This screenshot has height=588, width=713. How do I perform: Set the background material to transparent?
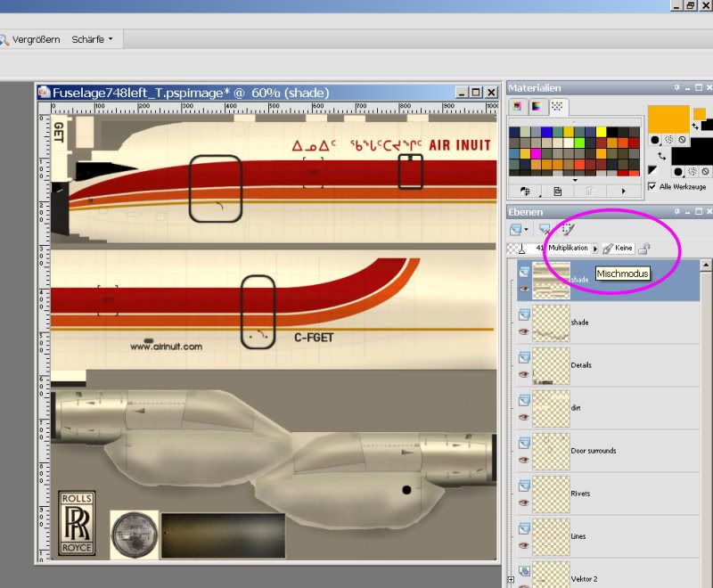coord(705,172)
